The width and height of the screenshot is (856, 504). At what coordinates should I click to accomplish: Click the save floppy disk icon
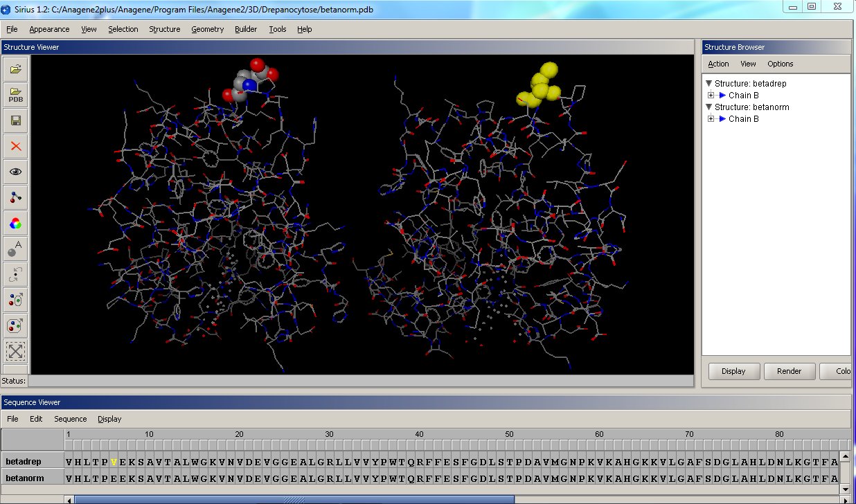tap(15, 120)
